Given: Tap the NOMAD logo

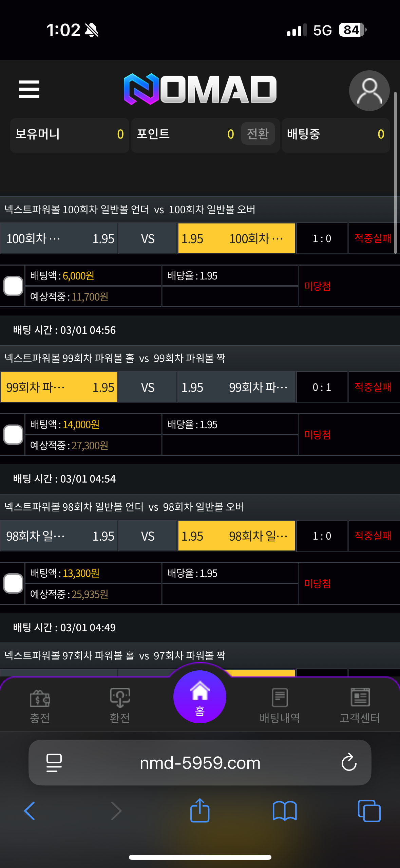Looking at the screenshot, I should (x=200, y=89).
